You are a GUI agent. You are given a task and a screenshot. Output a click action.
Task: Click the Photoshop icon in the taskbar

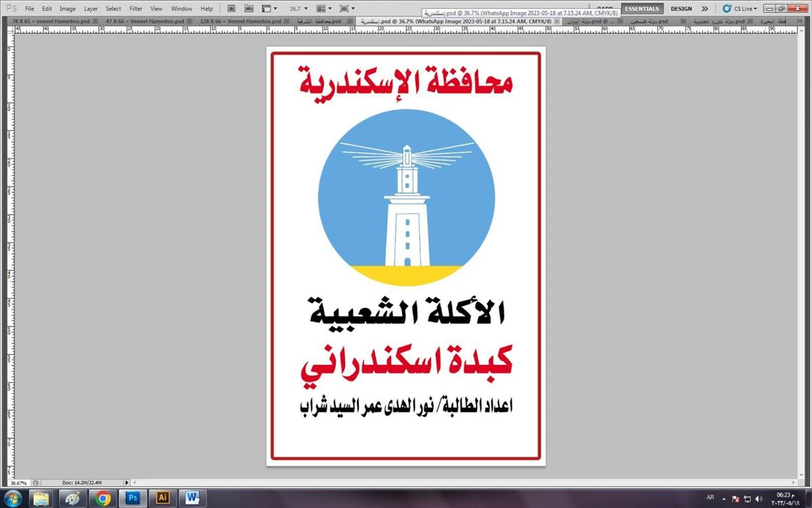point(133,498)
